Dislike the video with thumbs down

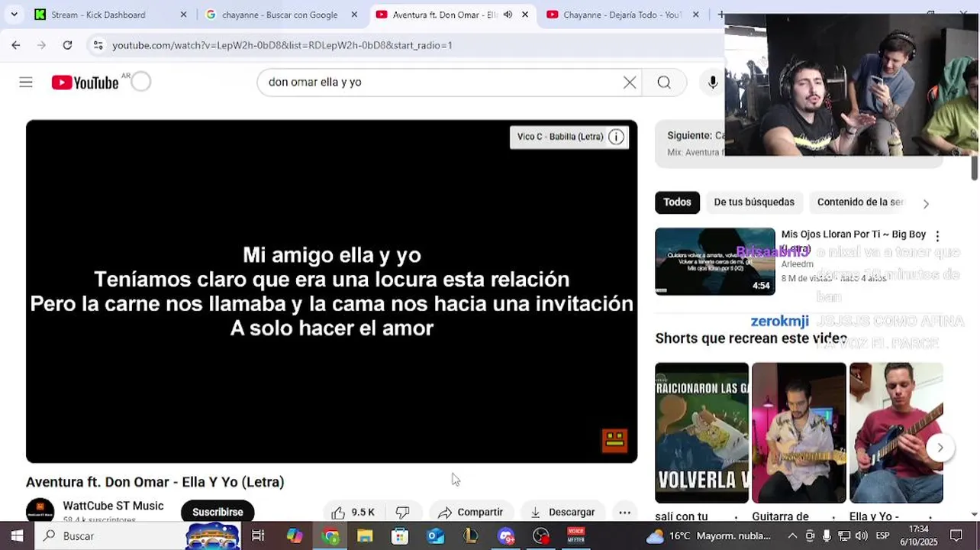point(403,513)
